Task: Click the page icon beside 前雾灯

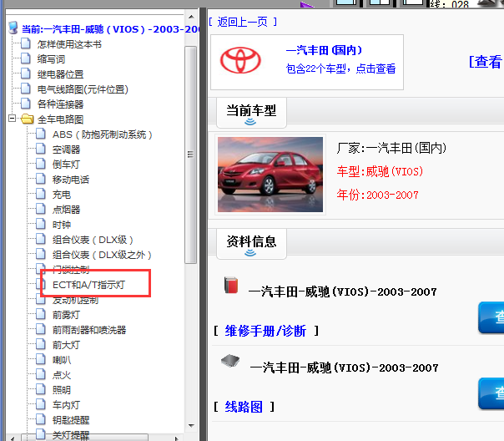Action: (41, 315)
